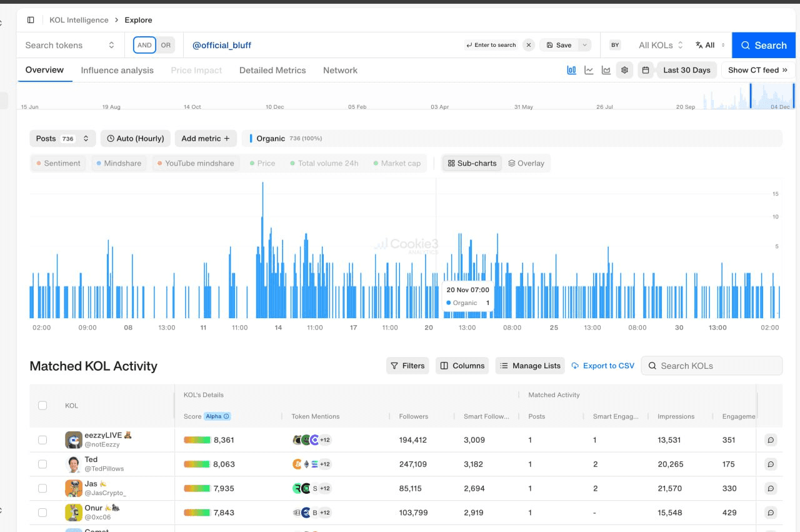Toggle the sidebar panel icon
The height and width of the screenshot is (532, 800).
pos(31,20)
